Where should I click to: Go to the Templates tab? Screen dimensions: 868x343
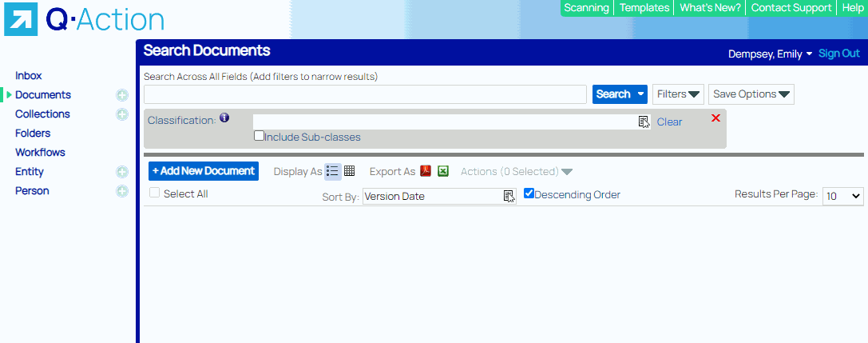(x=644, y=8)
